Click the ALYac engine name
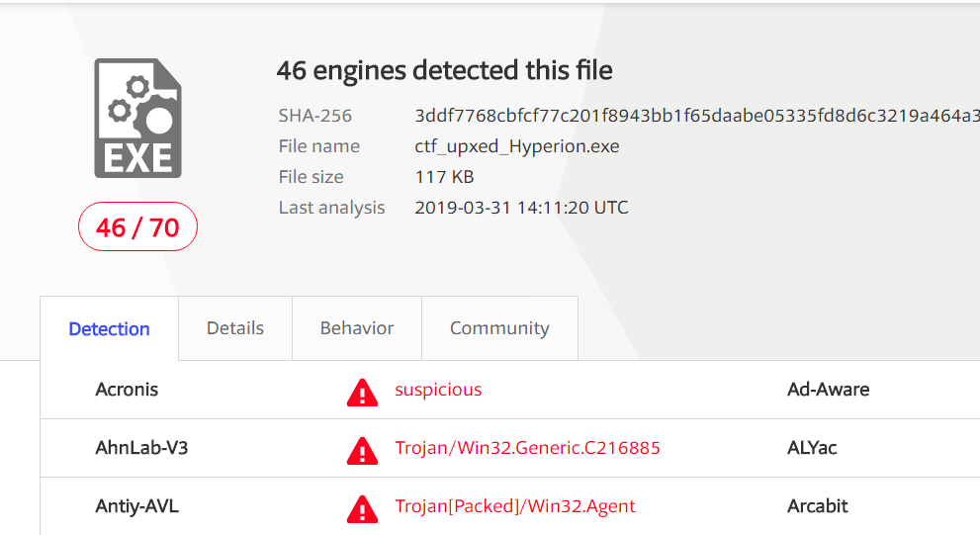The width and height of the screenshot is (980, 535). (812, 448)
